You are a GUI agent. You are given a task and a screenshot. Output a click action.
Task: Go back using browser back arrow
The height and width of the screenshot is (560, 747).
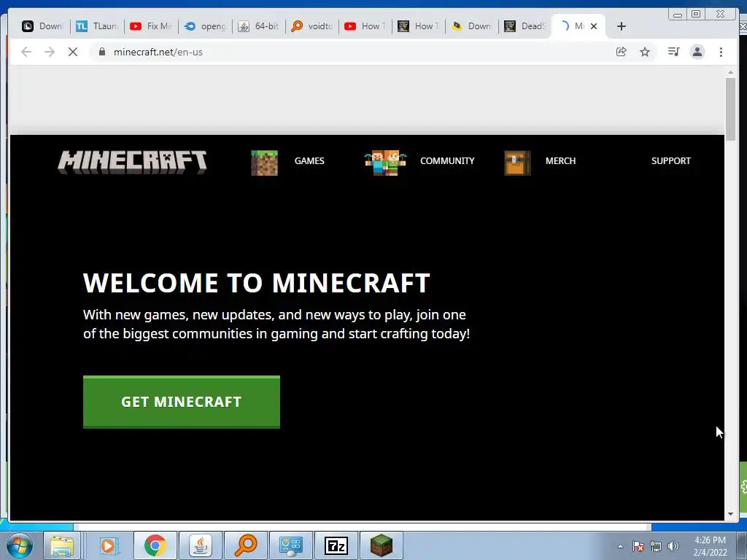pos(26,52)
